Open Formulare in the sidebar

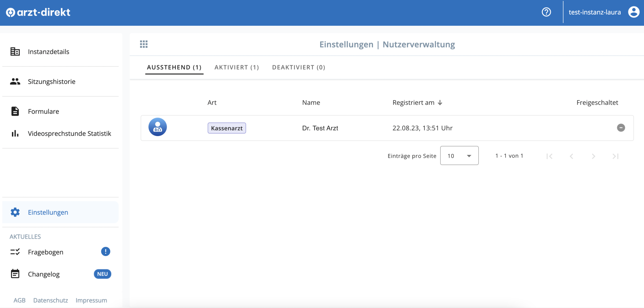[x=43, y=111]
